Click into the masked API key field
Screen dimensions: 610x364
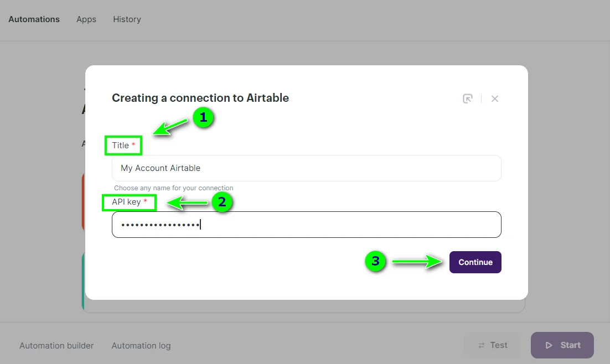(x=306, y=225)
